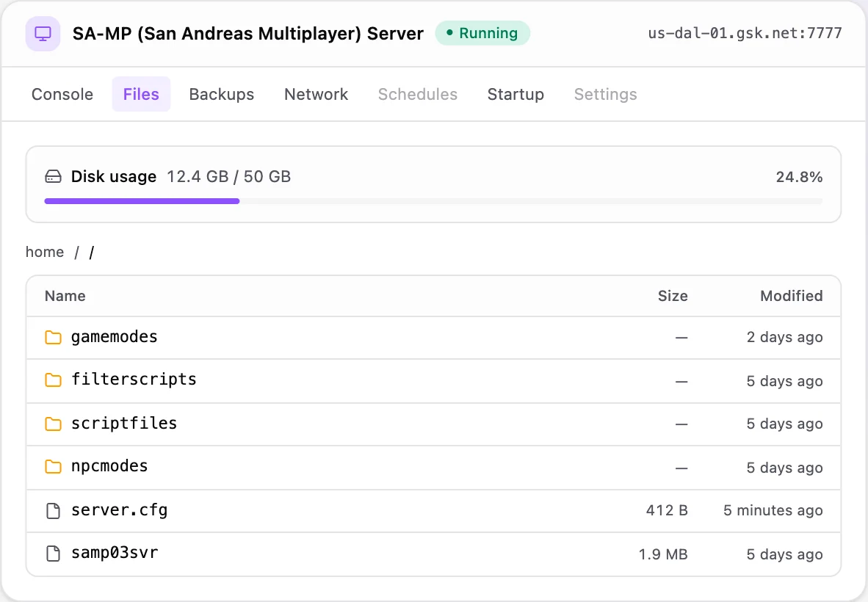
Task: Click the size dash in the gamemodes row
Action: (681, 338)
